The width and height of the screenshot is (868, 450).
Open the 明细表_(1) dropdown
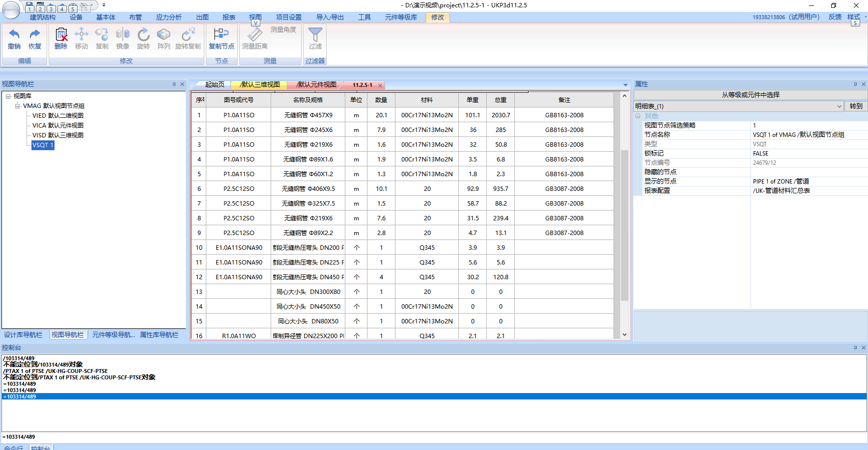tap(839, 106)
